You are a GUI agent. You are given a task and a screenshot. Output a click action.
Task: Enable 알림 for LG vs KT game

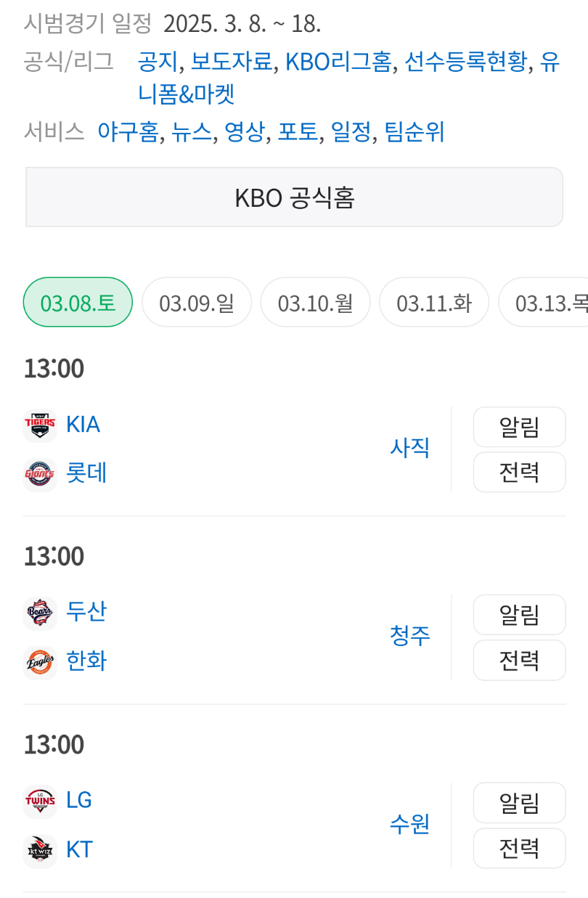519,803
